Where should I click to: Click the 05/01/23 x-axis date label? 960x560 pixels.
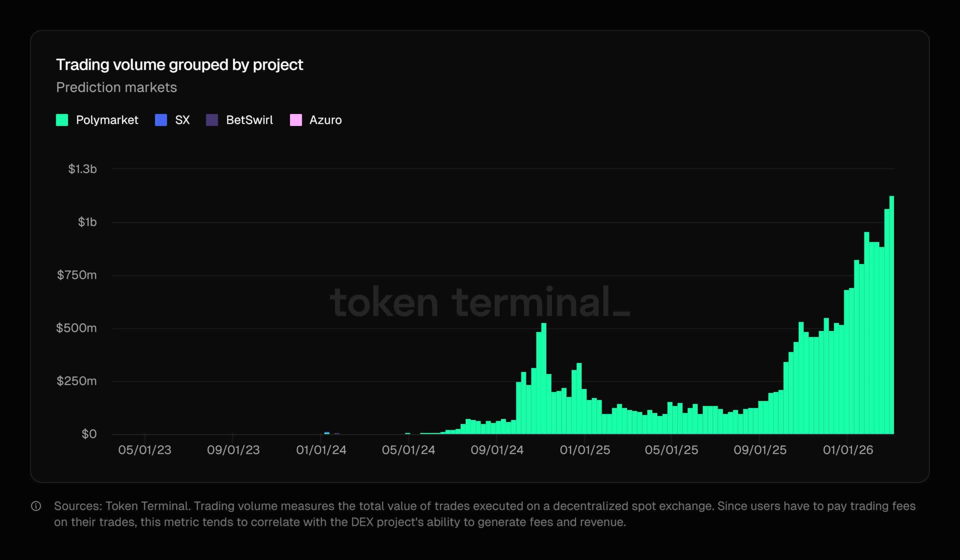pos(145,450)
